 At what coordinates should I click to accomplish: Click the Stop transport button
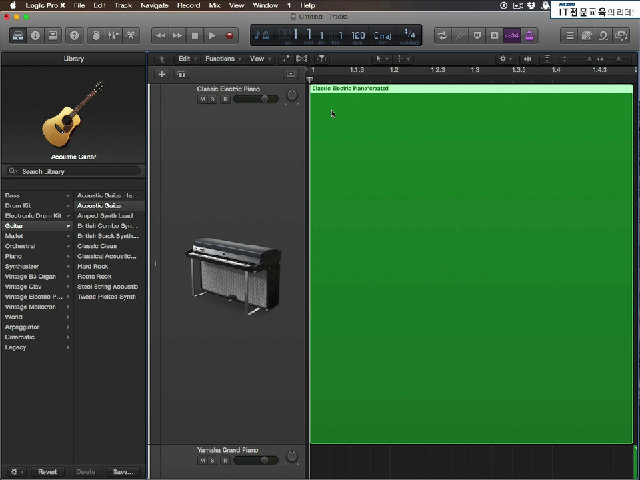tap(195, 36)
